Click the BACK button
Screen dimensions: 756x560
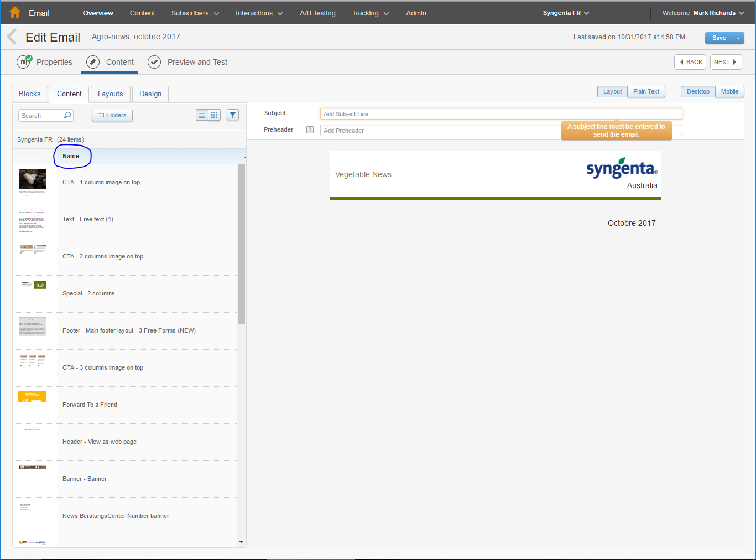690,62
